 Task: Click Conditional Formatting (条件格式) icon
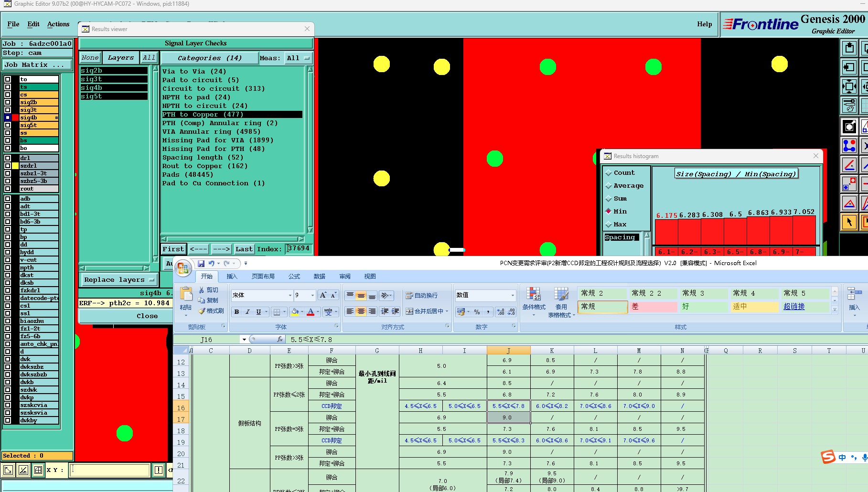point(534,294)
